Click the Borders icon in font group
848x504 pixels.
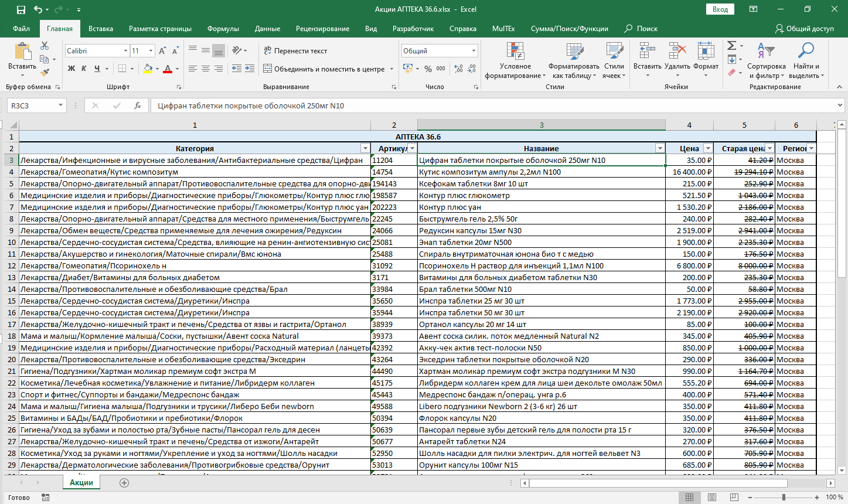(x=122, y=69)
